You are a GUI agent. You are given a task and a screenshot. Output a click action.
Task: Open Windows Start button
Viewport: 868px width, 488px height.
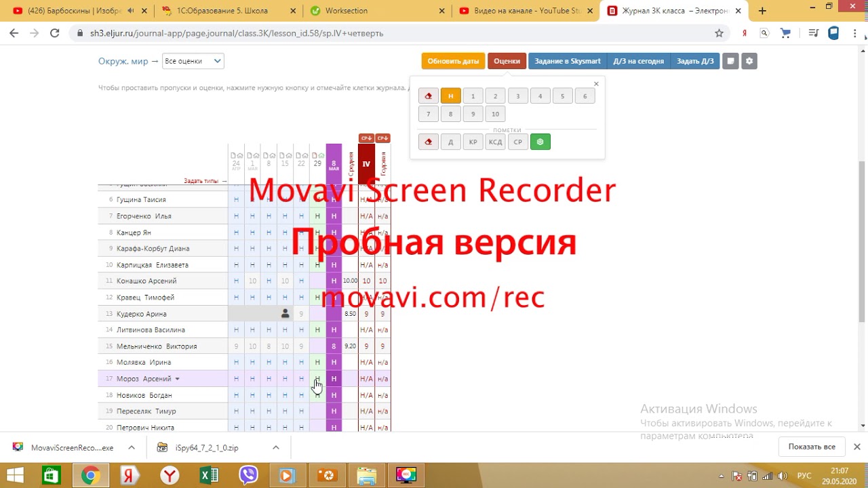point(15,476)
